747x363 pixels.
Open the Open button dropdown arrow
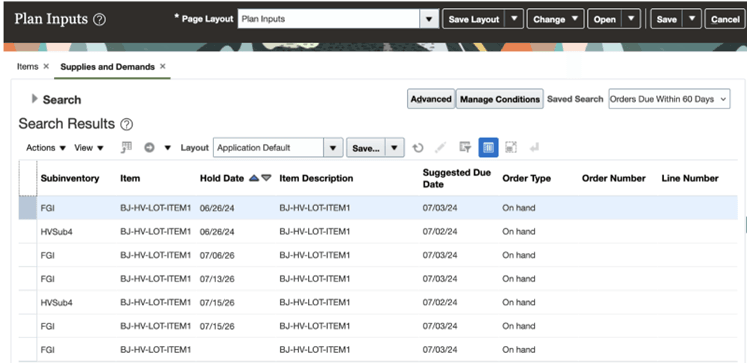[x=631, y=20]
